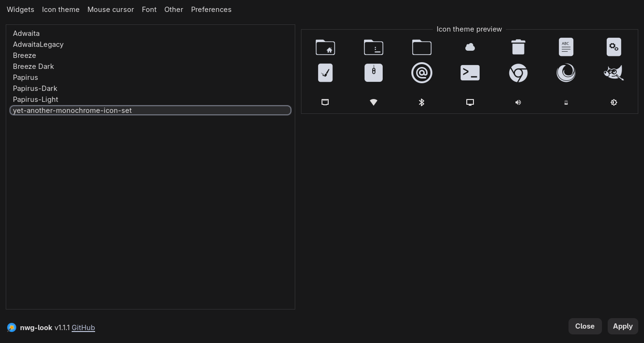Select the Papirus icon theme
Image resolution: width=644 pixels, height=343 pixels.
(x=150, y=77)
